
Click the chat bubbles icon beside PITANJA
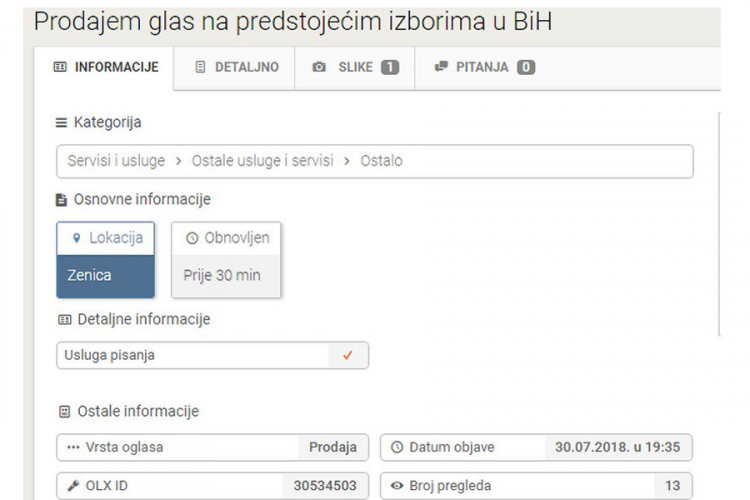(x=441, y=67)
